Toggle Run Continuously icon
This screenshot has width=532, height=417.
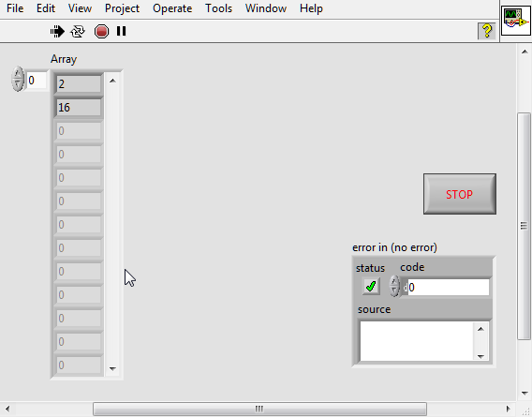coord(78,31)
